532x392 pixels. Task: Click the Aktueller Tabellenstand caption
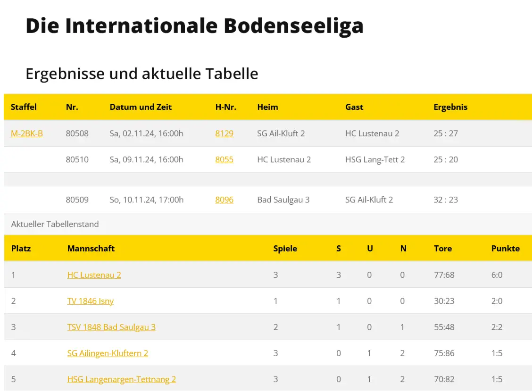point(55,224)
